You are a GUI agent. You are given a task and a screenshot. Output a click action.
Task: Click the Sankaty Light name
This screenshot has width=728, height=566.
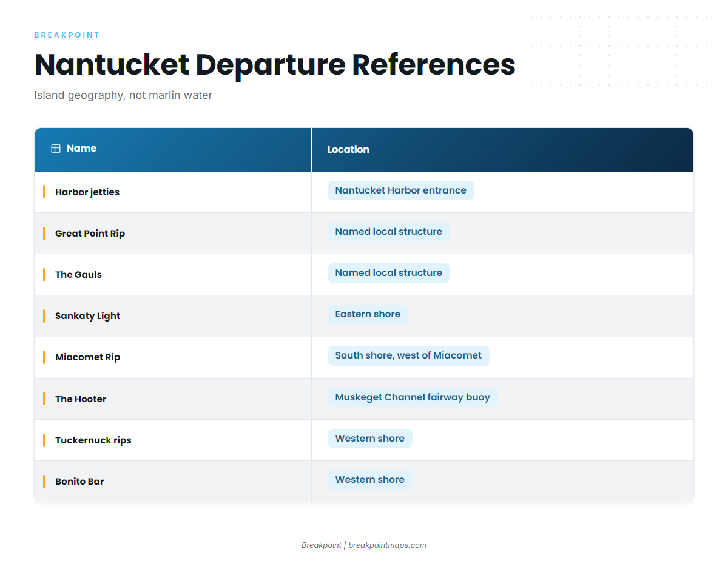(x=87, y=316)
